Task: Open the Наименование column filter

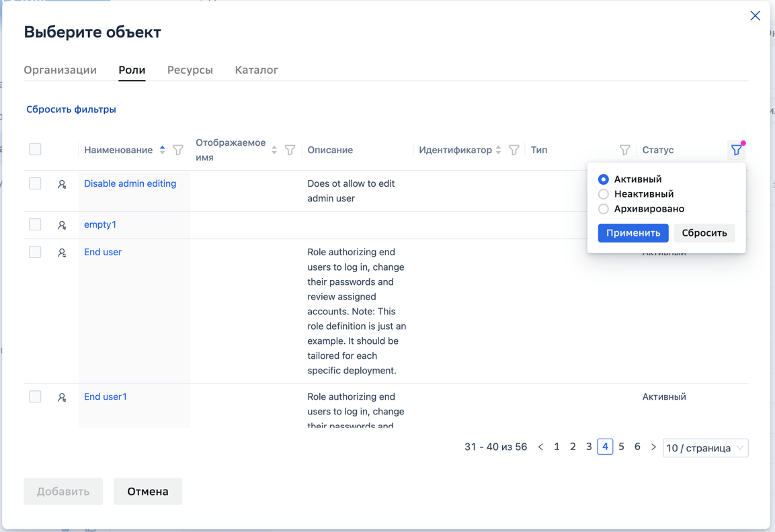Action: coord(178,150)
